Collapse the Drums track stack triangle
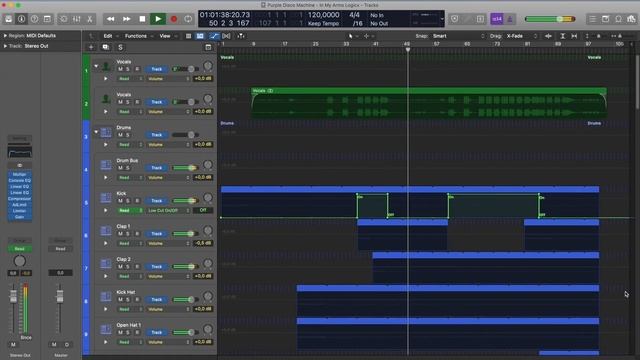This screenshot has height=360, width=640. tap(96, 132)
